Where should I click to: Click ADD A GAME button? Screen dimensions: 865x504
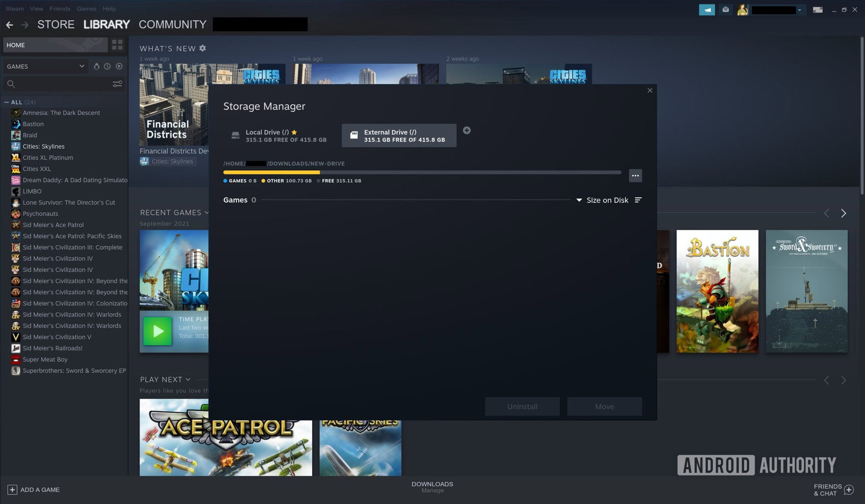tap(33, 490)
